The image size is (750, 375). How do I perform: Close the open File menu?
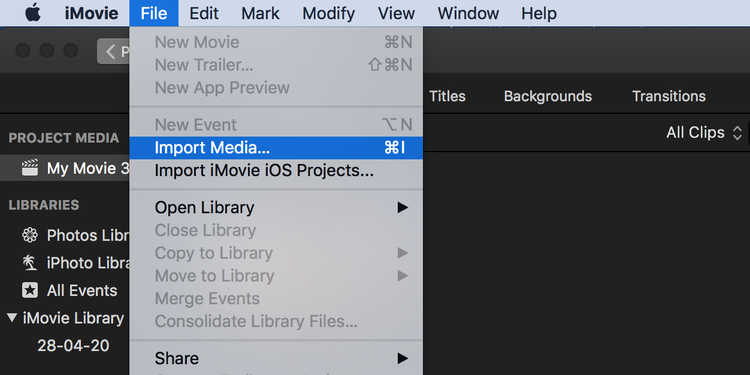tap(154, 13)
